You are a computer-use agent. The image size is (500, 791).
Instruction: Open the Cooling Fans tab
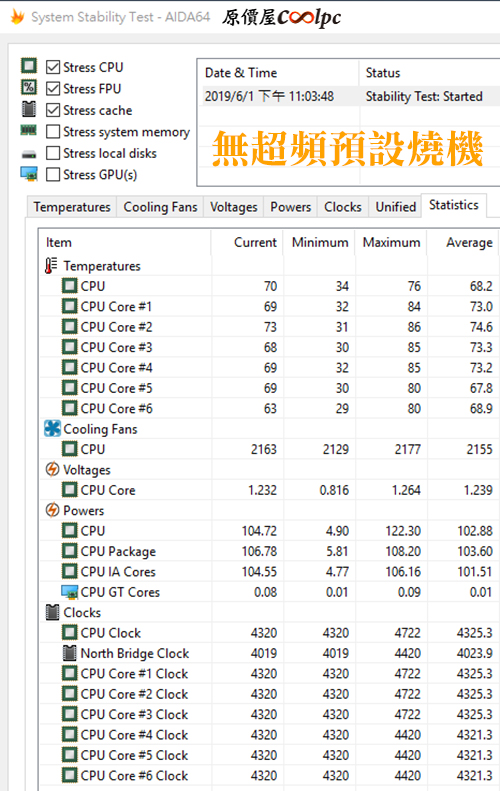(x=160, y=207)
